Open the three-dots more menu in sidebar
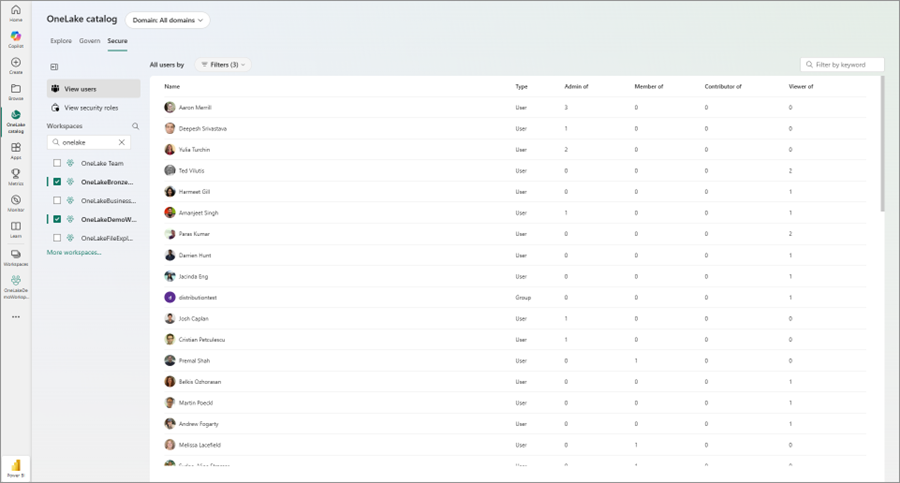The image size is (900, 483). (15, 317)
